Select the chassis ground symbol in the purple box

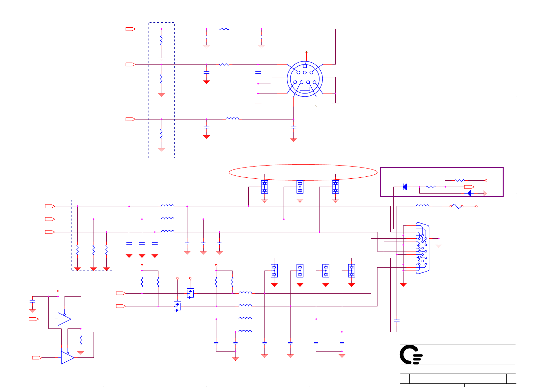pyautogui.click(x=486, y=193)
